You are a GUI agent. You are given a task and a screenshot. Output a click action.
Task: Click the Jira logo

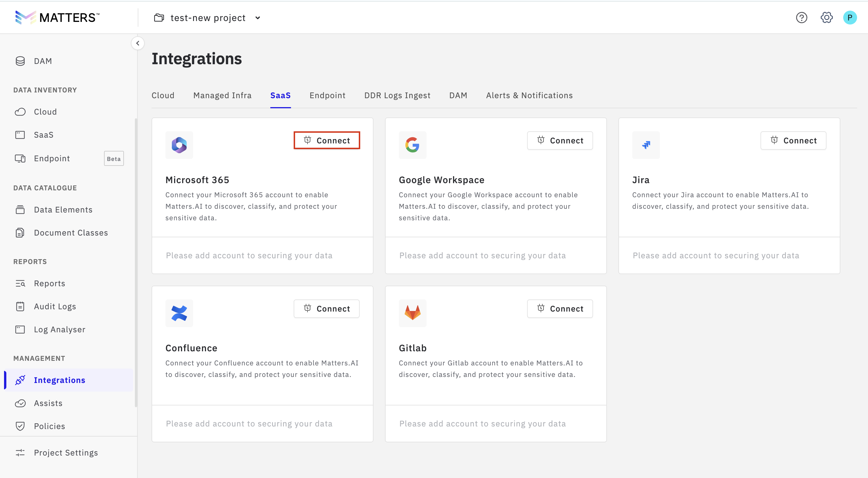click(646, 145)
